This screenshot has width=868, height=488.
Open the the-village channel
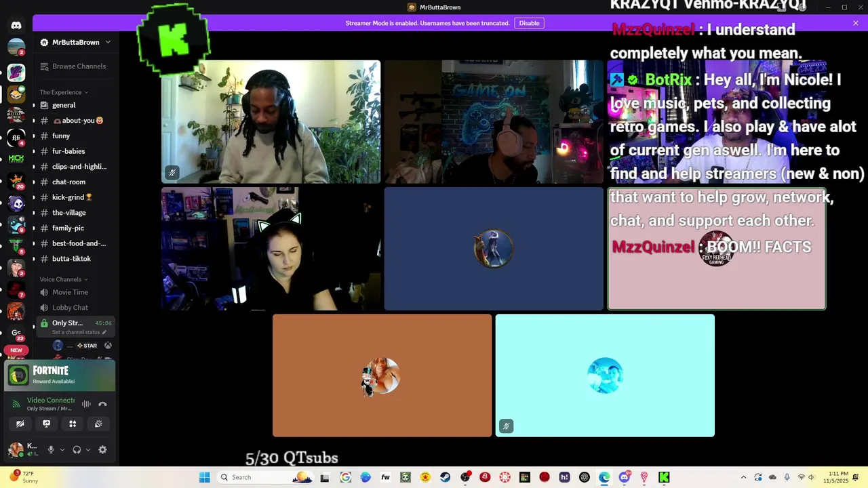coord(75,213)
